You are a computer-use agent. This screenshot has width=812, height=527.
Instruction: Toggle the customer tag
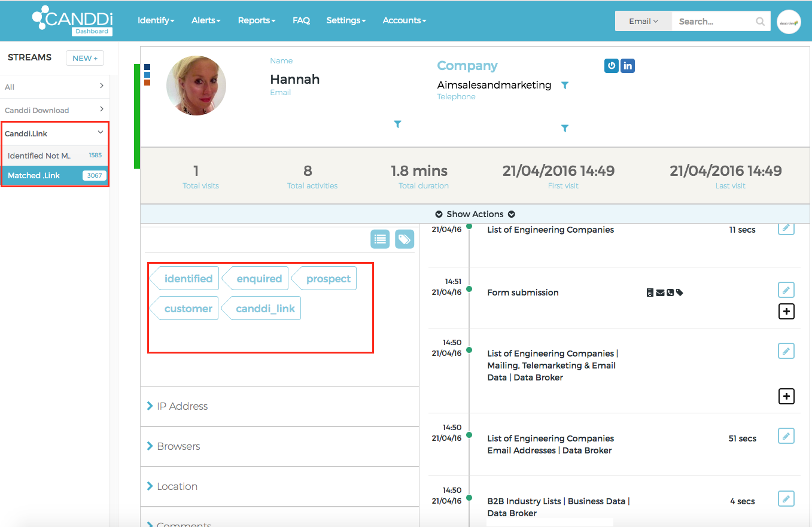184,309
